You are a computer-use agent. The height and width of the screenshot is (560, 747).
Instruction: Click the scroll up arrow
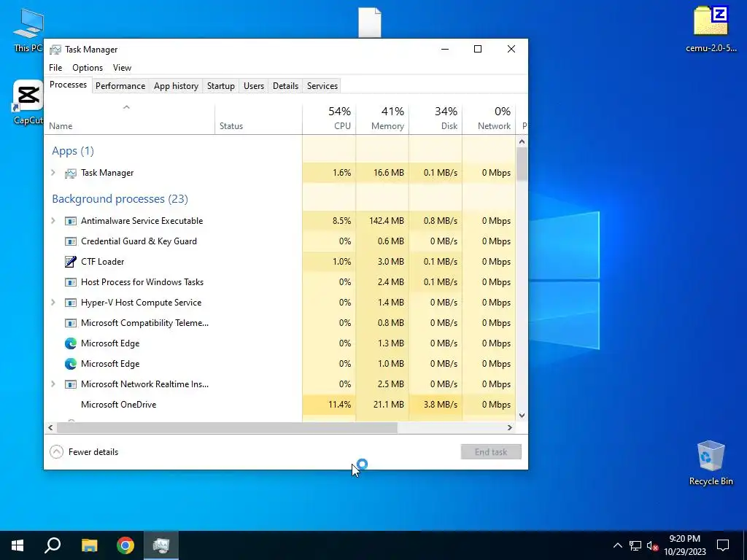coord(522,141)
